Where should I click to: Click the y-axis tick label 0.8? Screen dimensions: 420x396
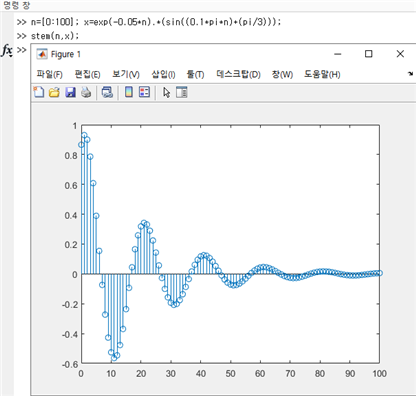71,155
